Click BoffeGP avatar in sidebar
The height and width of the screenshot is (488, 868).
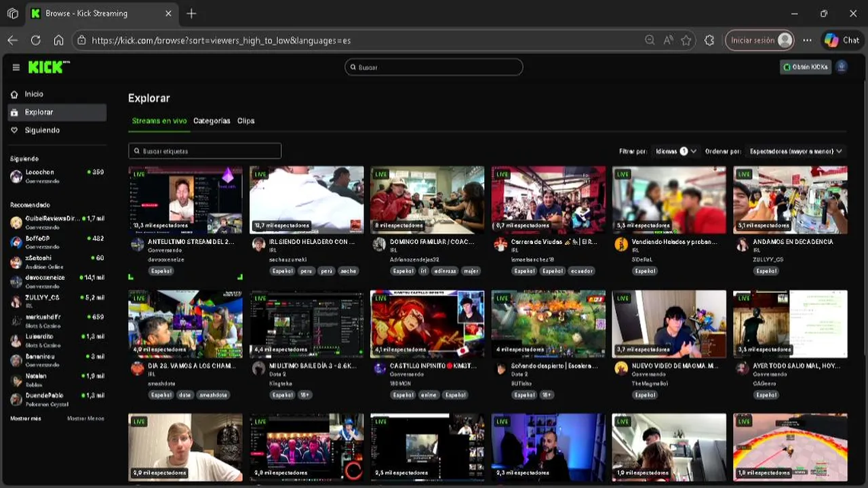pyautogui.click(x=16, y=242)
